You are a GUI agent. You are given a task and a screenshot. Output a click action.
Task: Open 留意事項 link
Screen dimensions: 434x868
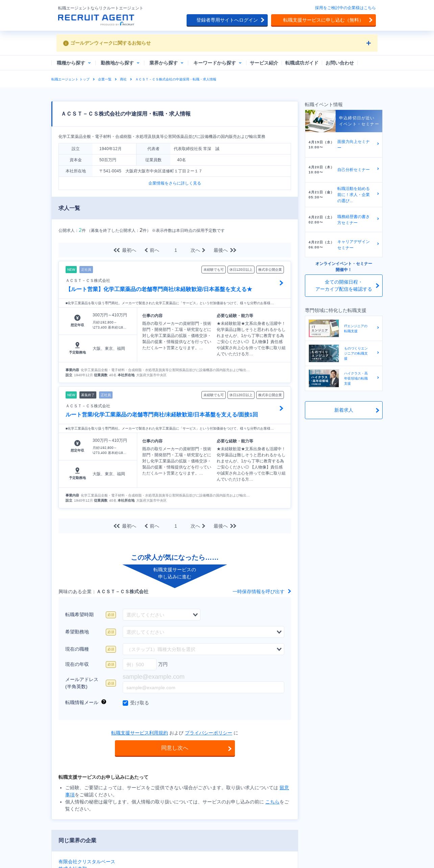click(x=284, y=788)
